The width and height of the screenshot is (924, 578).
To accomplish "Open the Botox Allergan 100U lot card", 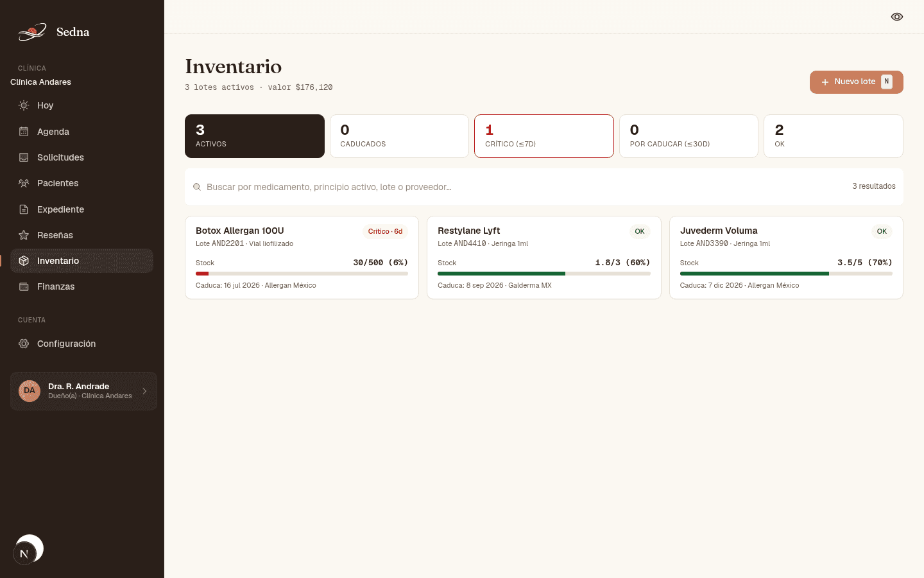I will pyautogui.click(x=302, y=258).
